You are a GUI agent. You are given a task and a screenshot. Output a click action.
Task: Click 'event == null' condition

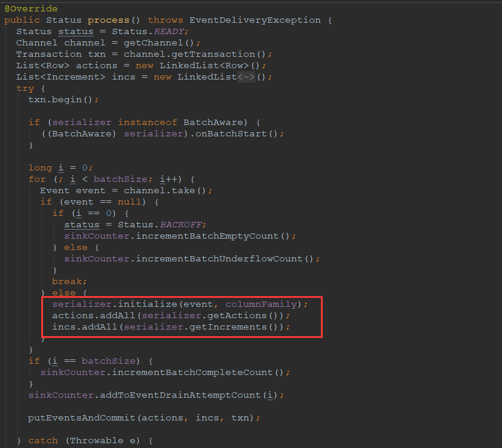pos(102,202)
